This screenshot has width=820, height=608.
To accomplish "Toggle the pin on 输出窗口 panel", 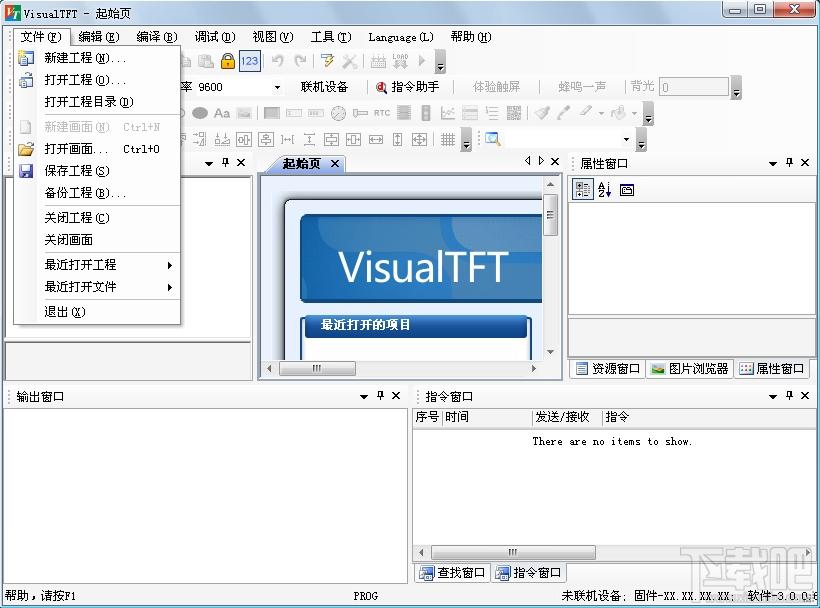I will click(x=380, y=395).
